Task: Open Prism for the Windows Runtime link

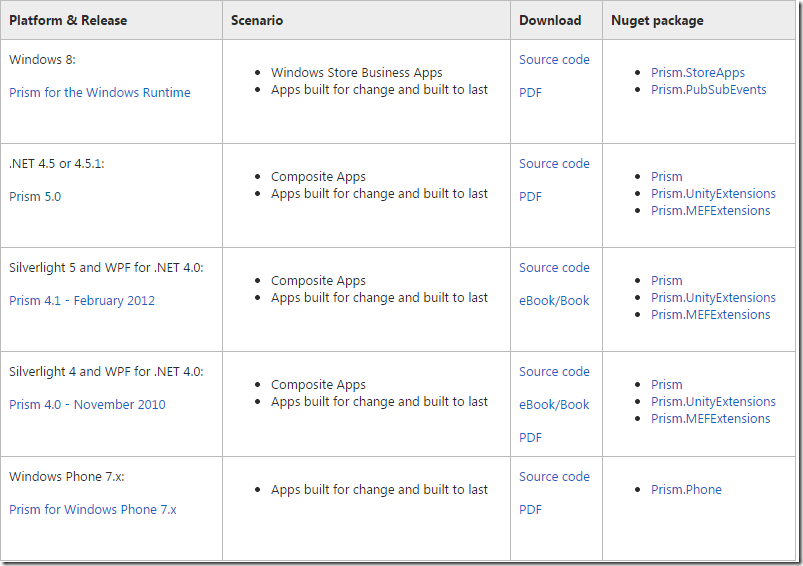Action: tap(100, 93)
